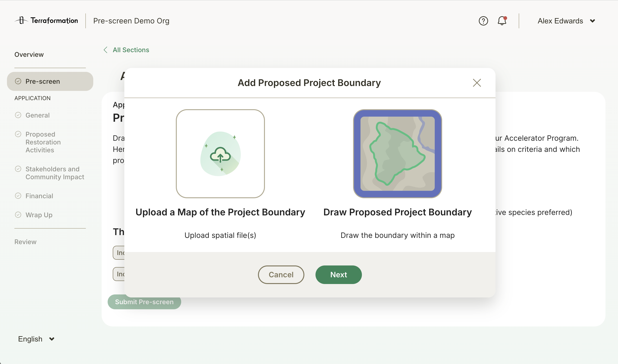
Task: Click the Next button
Action: point(338,275)
